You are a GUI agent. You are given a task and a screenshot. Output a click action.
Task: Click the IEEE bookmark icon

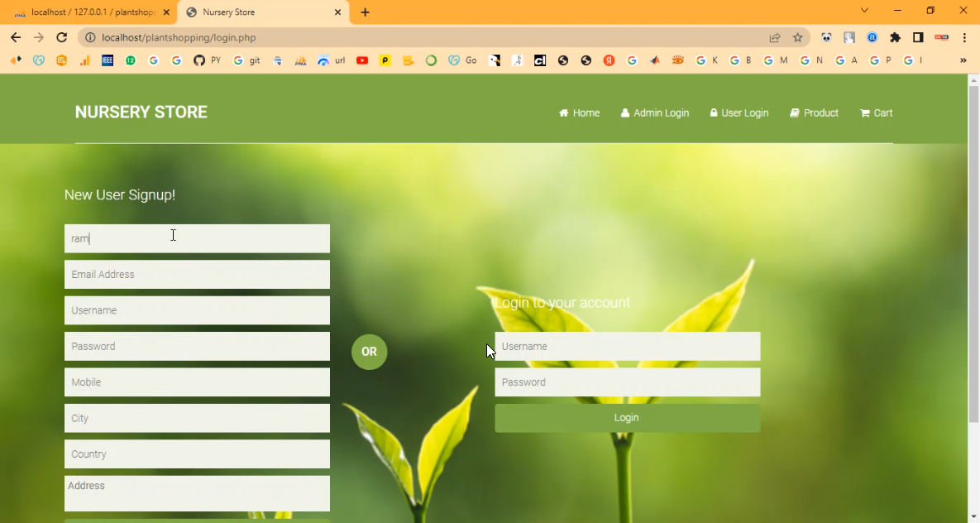tap(108, 60)
